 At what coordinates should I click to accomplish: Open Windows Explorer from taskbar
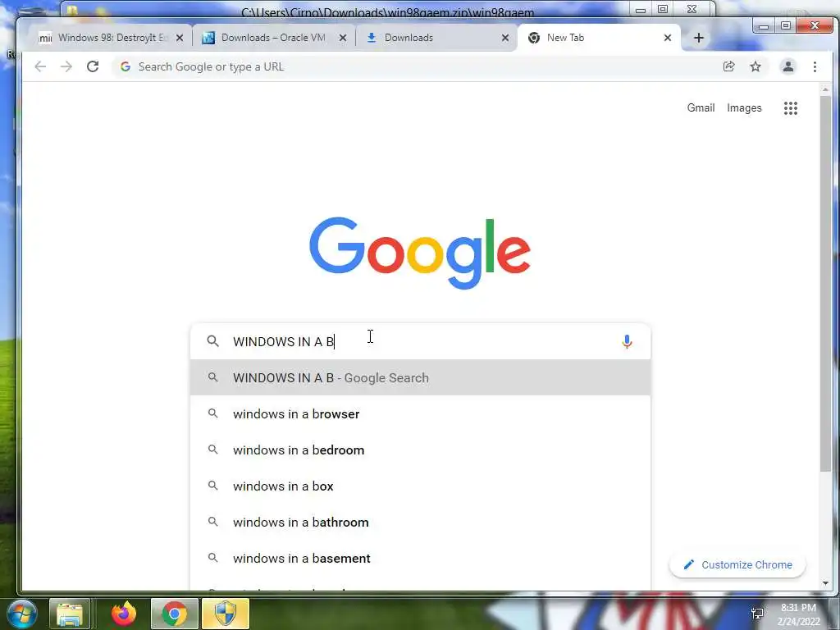(x=70, y=614)
